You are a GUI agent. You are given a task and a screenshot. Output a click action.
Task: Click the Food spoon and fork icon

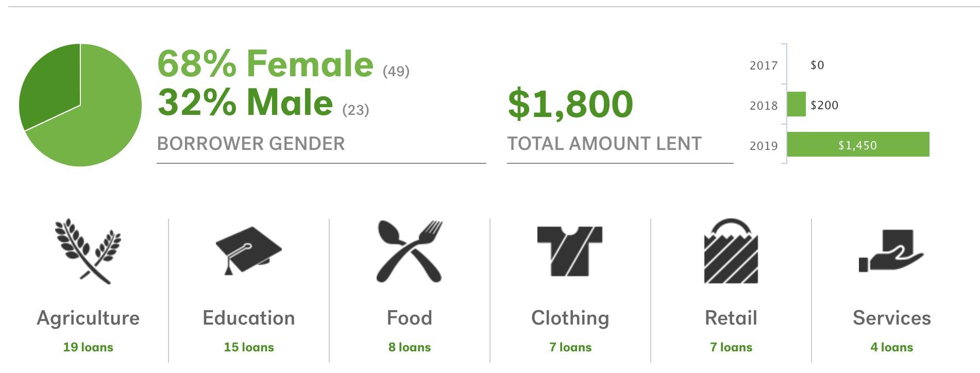[410, 251]
